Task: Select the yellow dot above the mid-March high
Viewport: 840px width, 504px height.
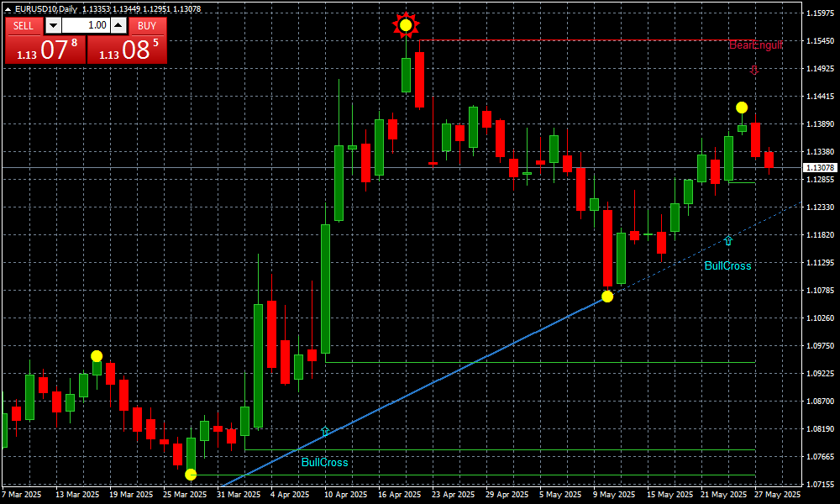Action: pos(97,356)
